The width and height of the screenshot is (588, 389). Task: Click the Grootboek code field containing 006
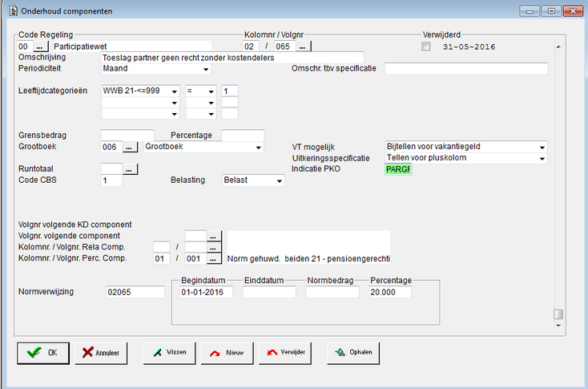pyautogui.click(x=111, y=147)
